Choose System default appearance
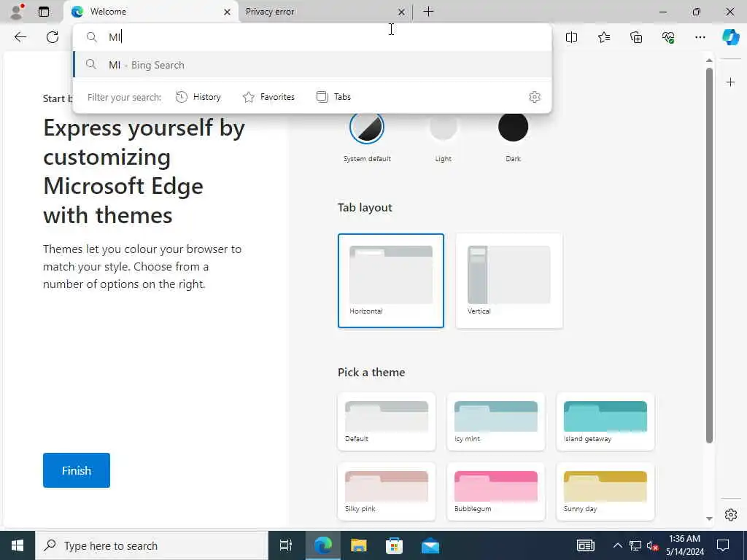 tap(367, 128)
